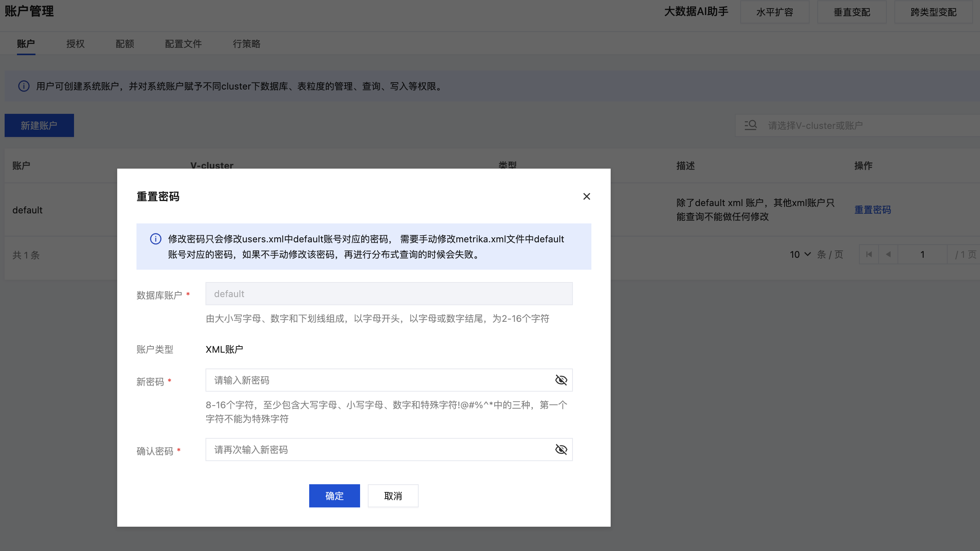Toggle visibility of 新密码 field
The height and width of the screenshot is (551, 980).
(x=561, y=380)
